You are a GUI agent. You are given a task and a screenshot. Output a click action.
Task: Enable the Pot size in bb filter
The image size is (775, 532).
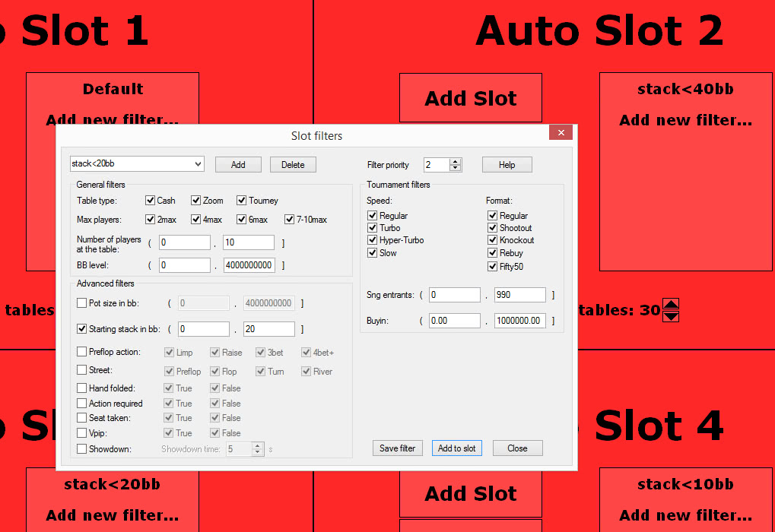(x=81, y=302)
